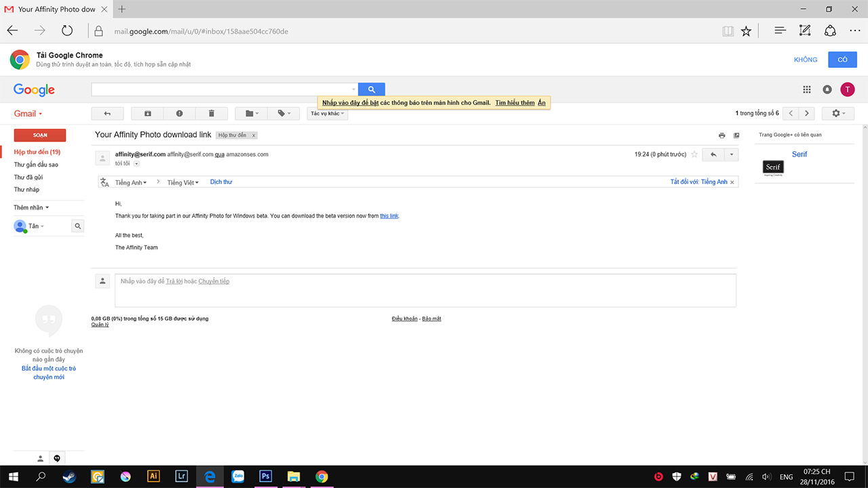
Task: Show message details arrow next to 'tới tôi'
Action: [x=136, y=163]
